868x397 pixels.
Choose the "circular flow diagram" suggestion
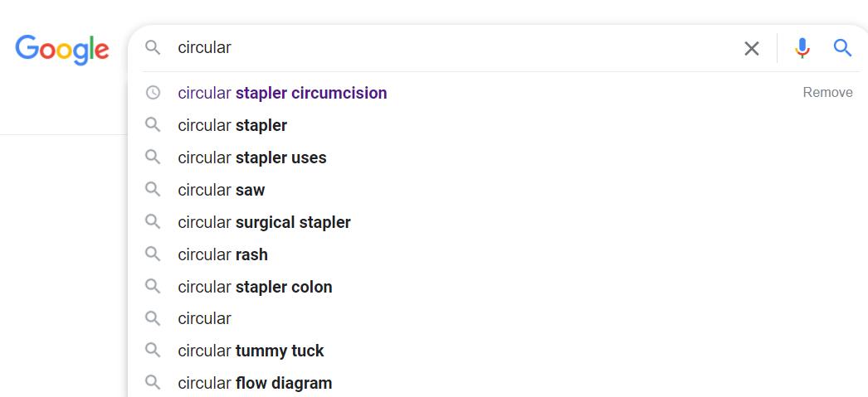point(255,383)
